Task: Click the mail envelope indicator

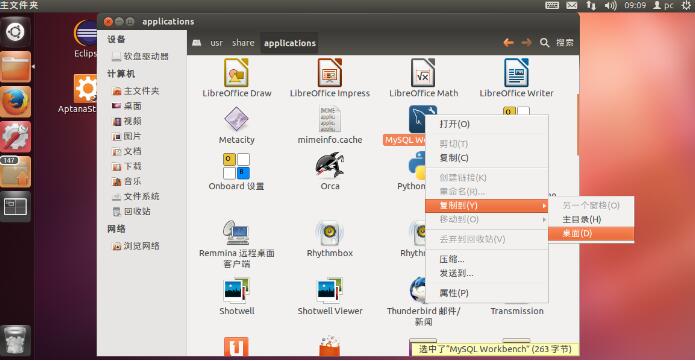Action: coord(572,5)
